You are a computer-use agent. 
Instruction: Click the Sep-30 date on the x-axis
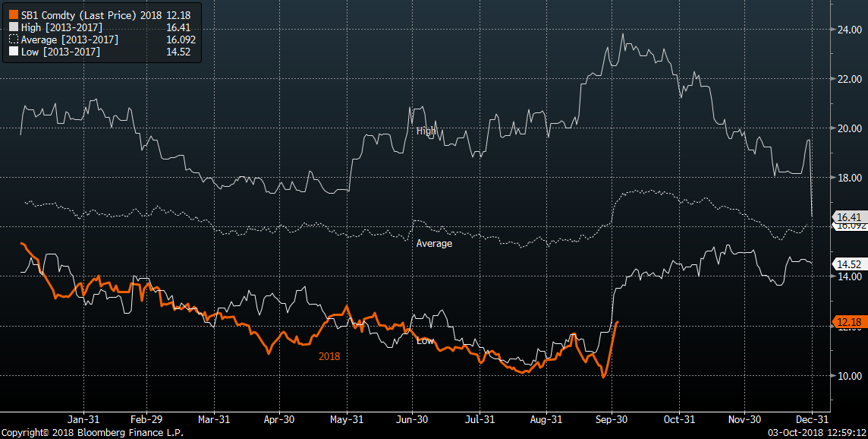(x=612, y=419)
